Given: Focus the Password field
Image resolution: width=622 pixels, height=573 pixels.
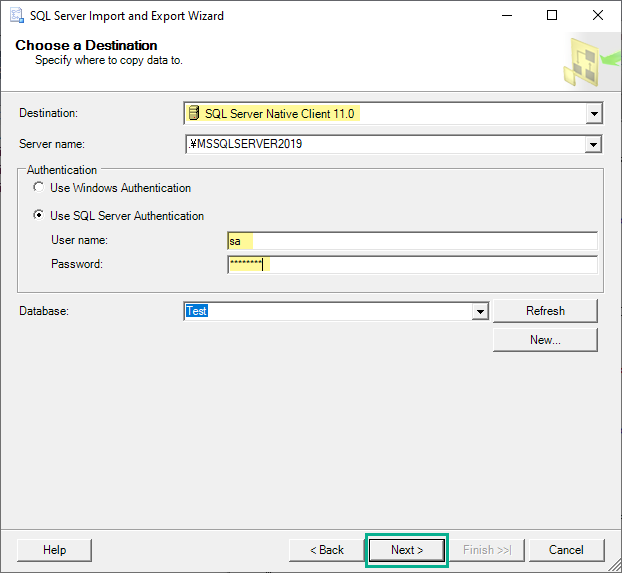Looking at the screenshot, I should pyautogui.click(x=413, y=265).
